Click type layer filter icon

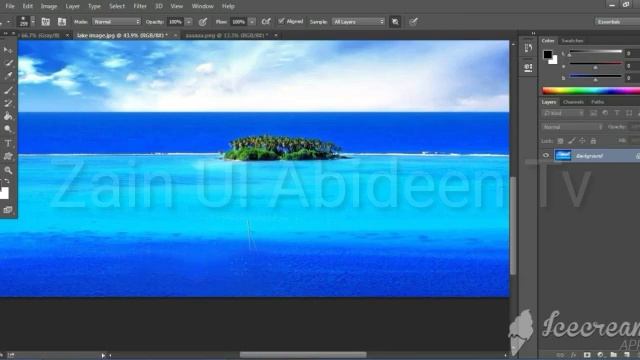tap(617, 113)
